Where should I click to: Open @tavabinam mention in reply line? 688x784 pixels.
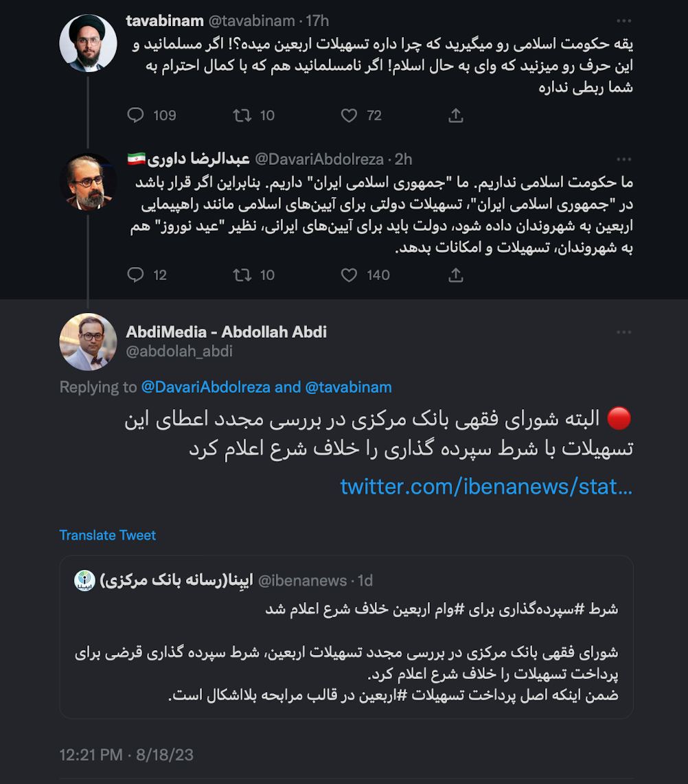(x=349, y=387)
